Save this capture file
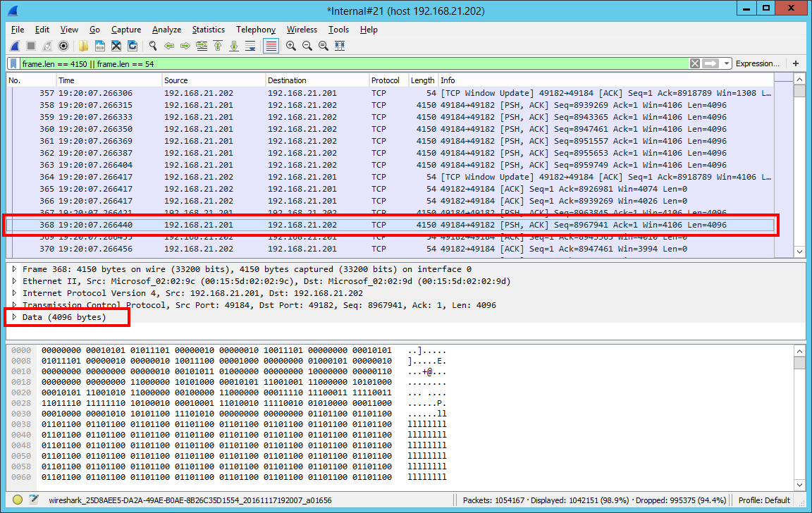Image resolution: width=812 pixels, height=513 pixels. (x=100, y=46)
